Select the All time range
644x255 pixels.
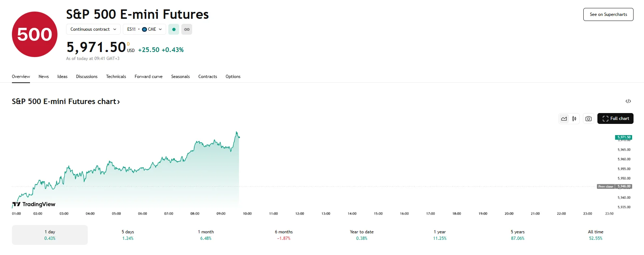596,235
